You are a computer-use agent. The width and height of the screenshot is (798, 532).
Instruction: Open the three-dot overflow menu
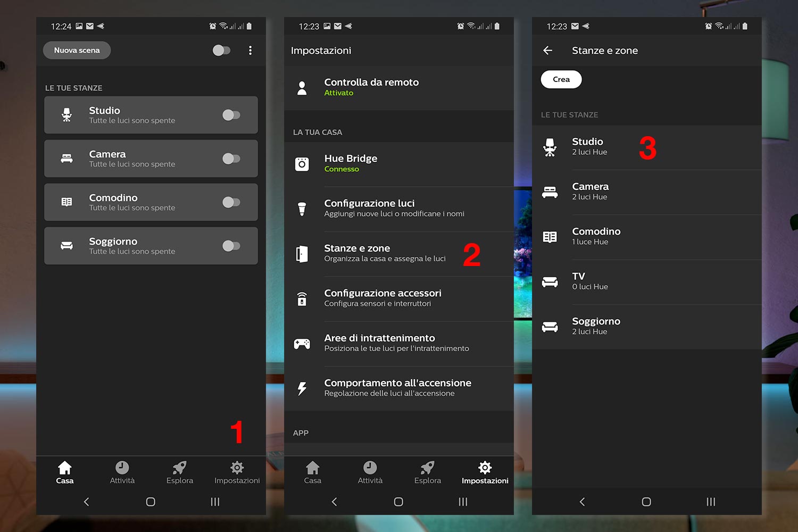tap(250, 51)
